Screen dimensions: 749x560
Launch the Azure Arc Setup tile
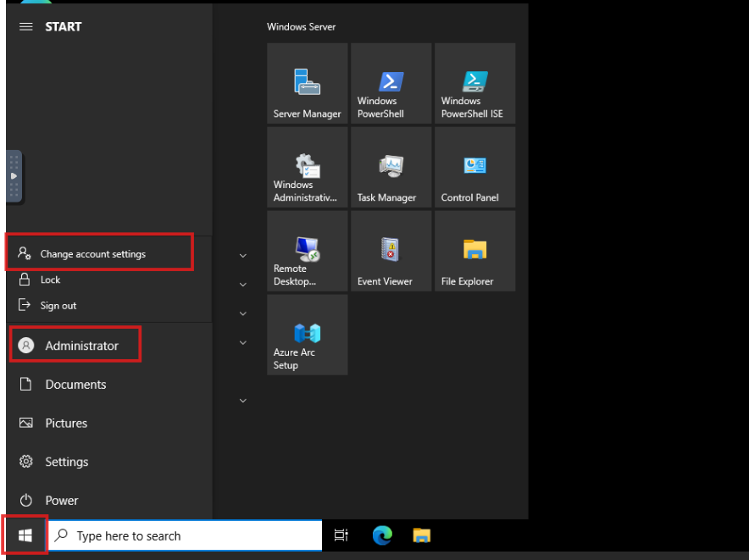(308, 335)
